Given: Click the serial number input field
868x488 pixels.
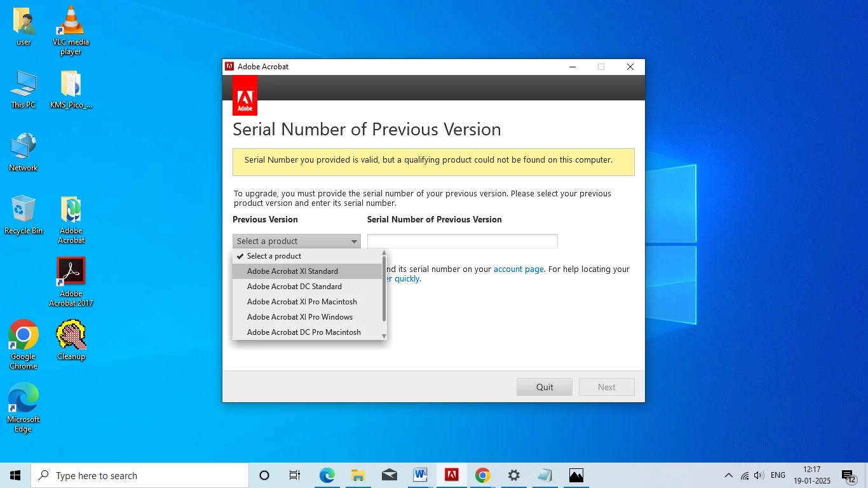Looking at the screenshot, I should (463, 241).
